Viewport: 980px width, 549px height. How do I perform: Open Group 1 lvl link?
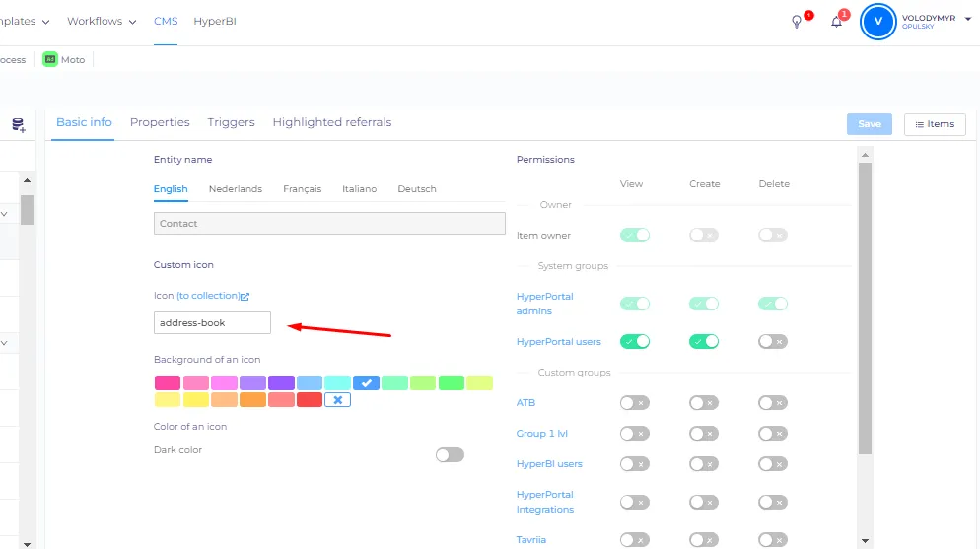(541, 434)
